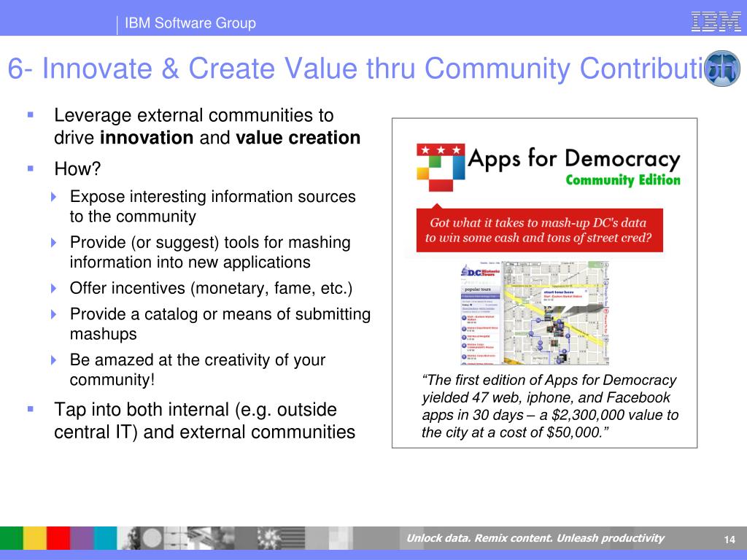Click the red 'Got what it takes' banner
The width and height of the screenshot is (747, 560).
539,230
